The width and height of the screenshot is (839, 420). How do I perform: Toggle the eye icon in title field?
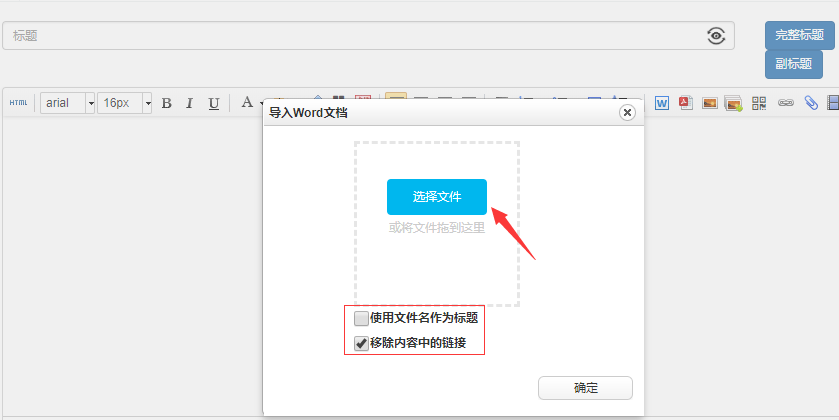click(716, 36)
